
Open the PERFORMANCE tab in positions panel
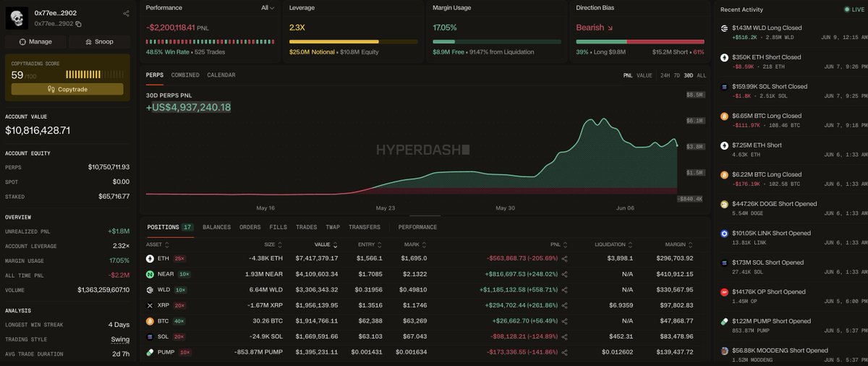pyautogui.click(x=417, y=227)
